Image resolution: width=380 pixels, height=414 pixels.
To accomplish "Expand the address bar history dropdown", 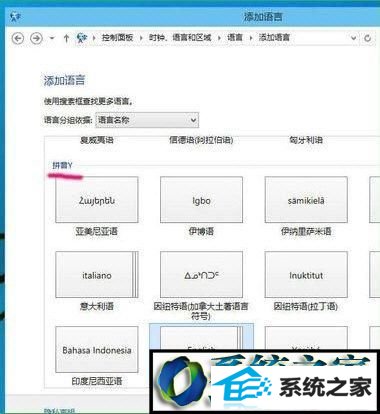I will 354,38.
